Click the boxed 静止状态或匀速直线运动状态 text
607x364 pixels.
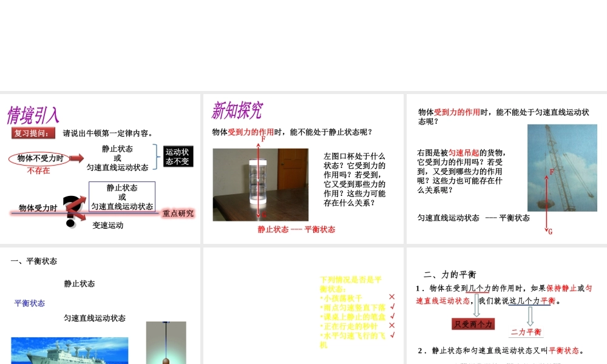pyautogui.click(x=122, y=197)
